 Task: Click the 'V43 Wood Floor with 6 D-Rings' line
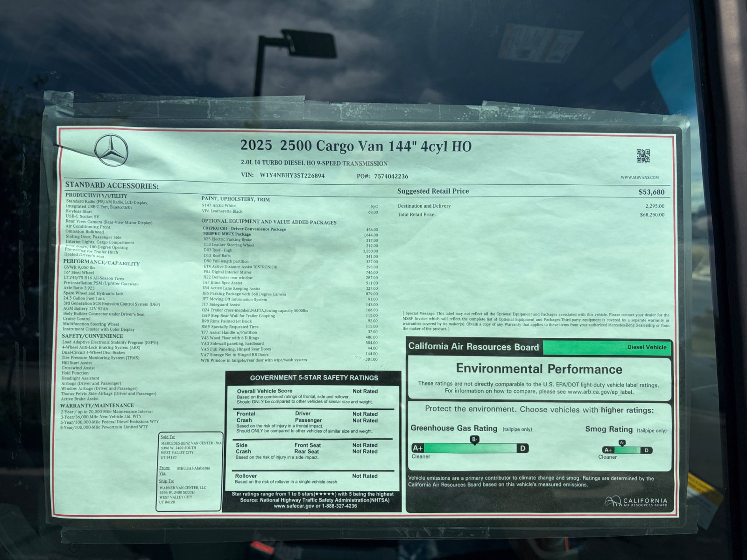(230, 338)
